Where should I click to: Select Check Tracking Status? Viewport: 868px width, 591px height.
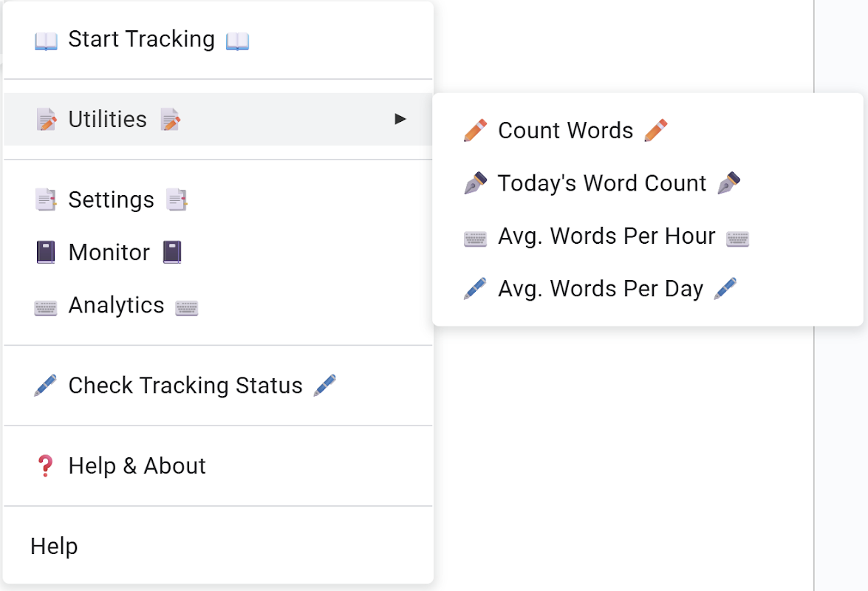coord(185,386)
